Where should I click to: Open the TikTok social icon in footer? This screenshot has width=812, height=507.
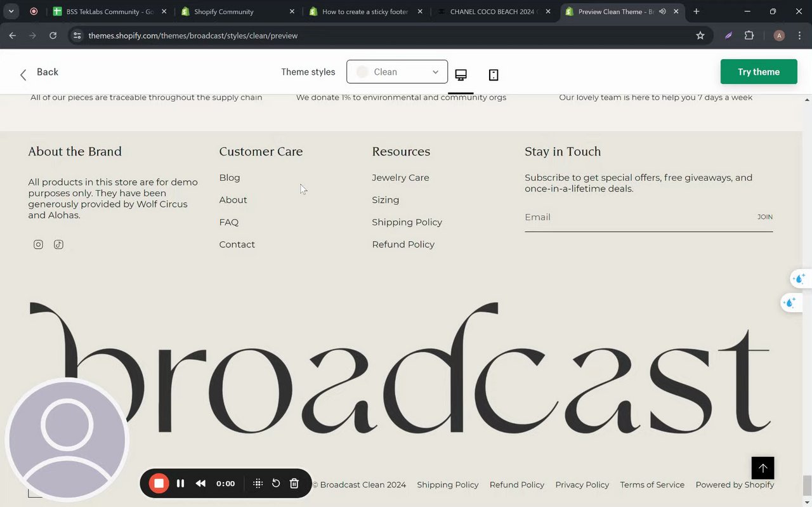coord(58,244)
